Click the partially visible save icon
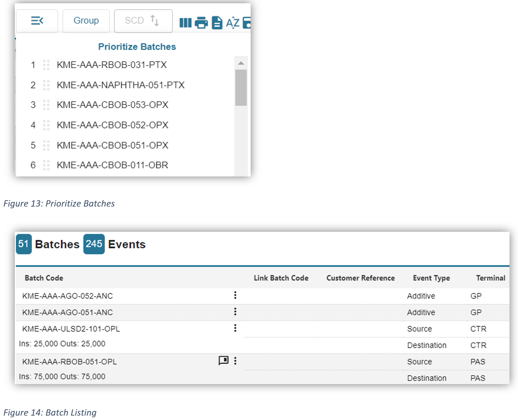 [247, 23]
